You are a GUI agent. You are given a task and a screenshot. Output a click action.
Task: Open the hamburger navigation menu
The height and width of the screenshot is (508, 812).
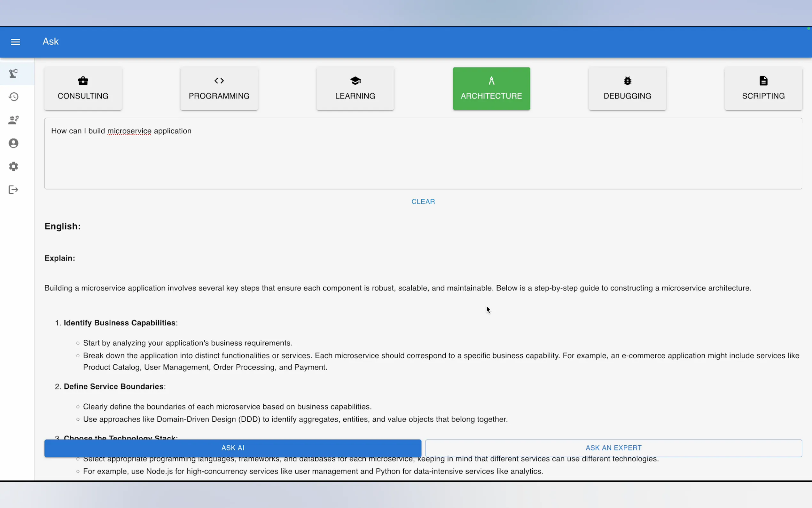[15, 42]
